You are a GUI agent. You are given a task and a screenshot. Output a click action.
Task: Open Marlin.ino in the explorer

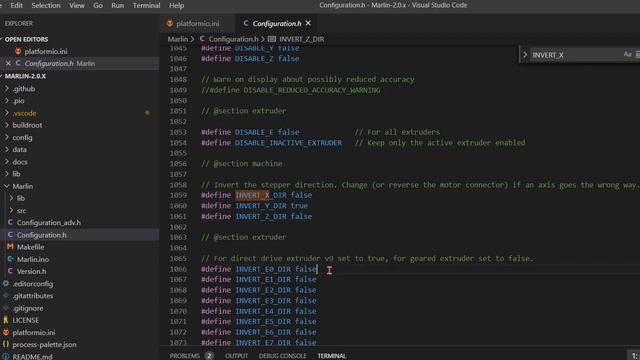click(33, 259)
